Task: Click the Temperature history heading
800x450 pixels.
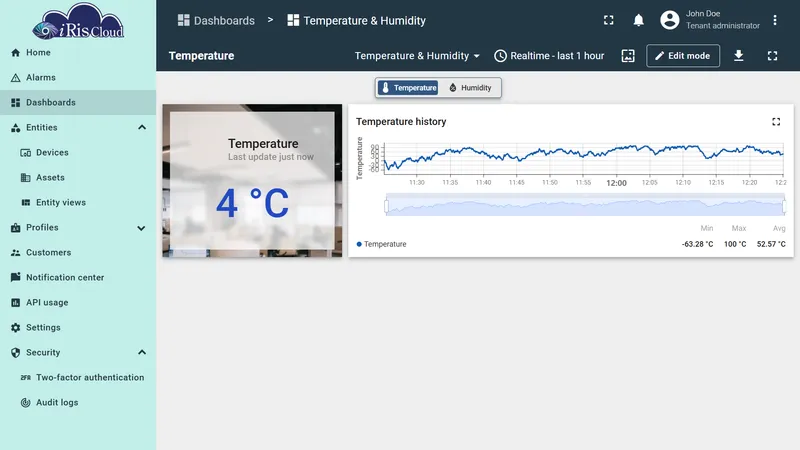Action: (401, 121)
